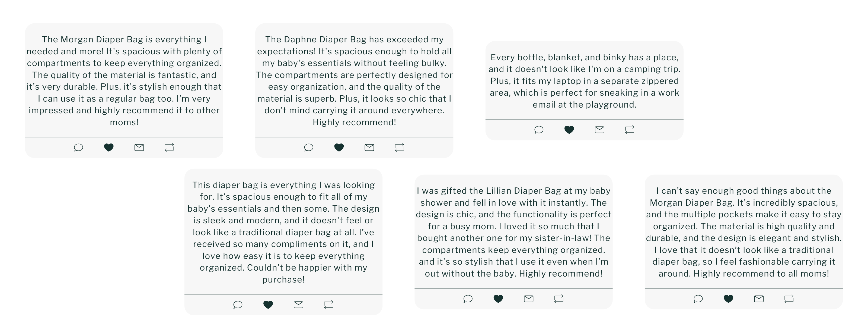
Task: Share by mail the 'Couldn't be happier' review
Action: pos(299,305)
